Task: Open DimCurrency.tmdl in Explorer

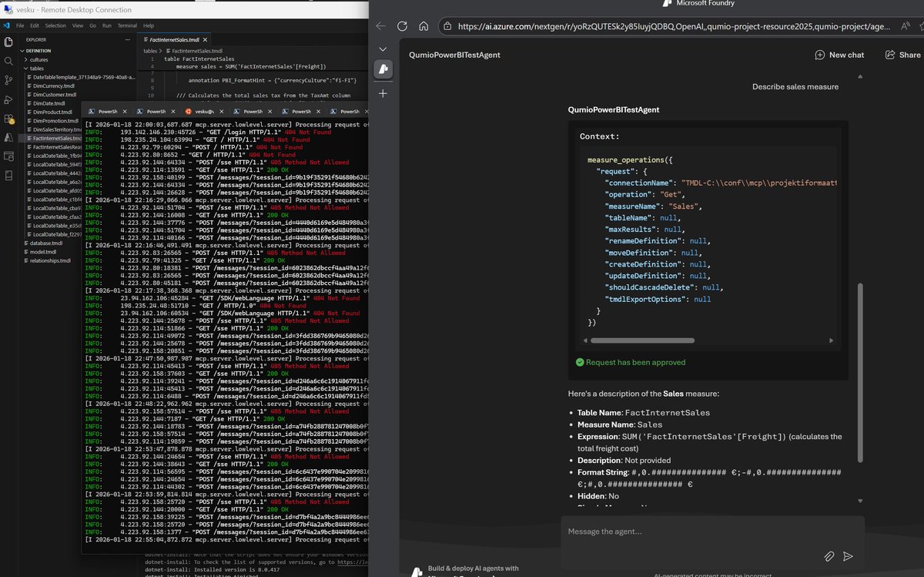Action: (54, 86)
